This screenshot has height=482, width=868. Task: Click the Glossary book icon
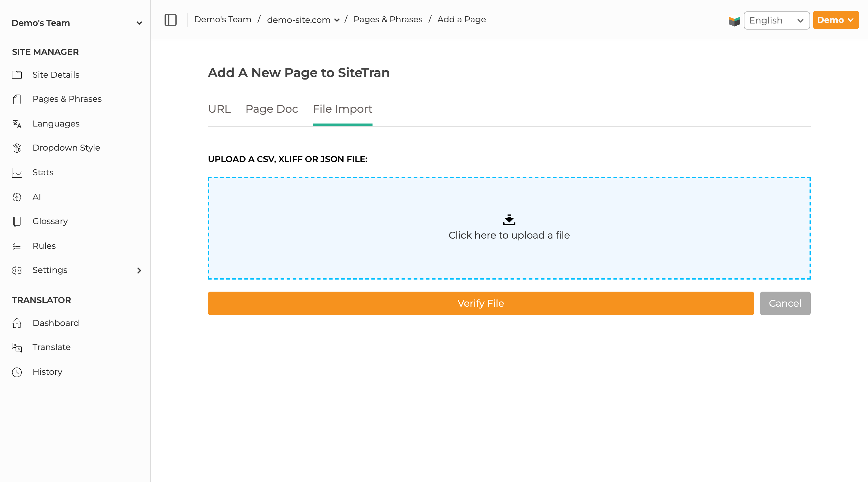pos(17,221)
